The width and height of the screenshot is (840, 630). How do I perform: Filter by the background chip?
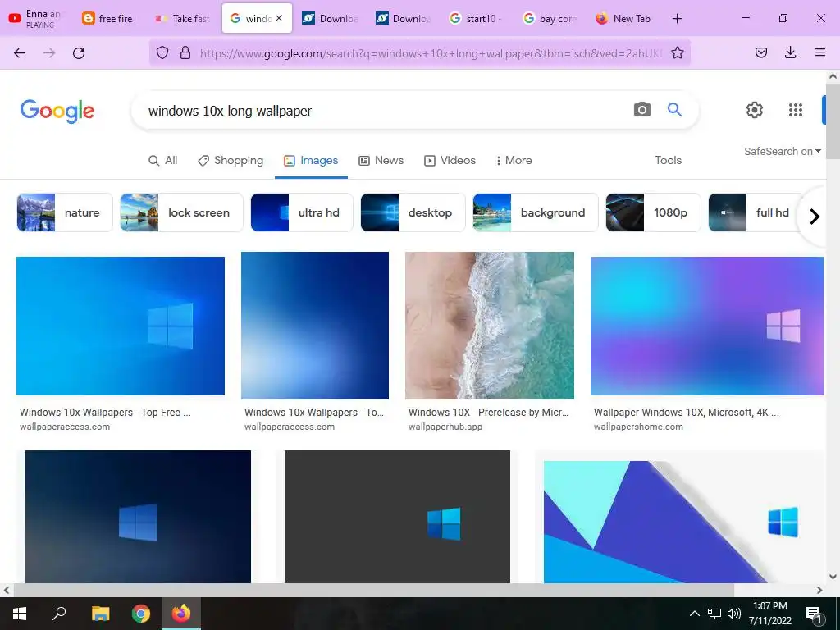[x=535, y=212]
